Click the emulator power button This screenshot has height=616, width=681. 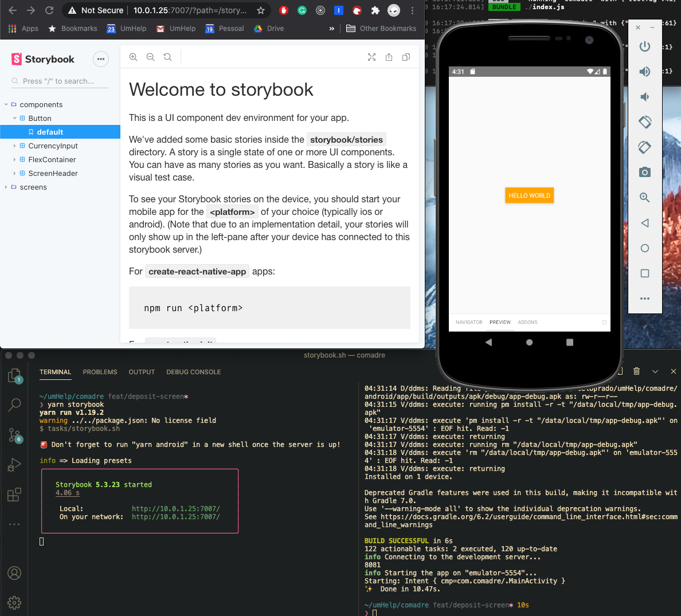[645, 46]
